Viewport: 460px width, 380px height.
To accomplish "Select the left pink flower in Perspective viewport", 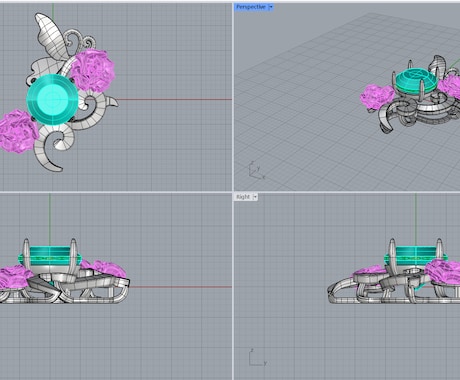I will pyautogui.click(x=377, y=96).
